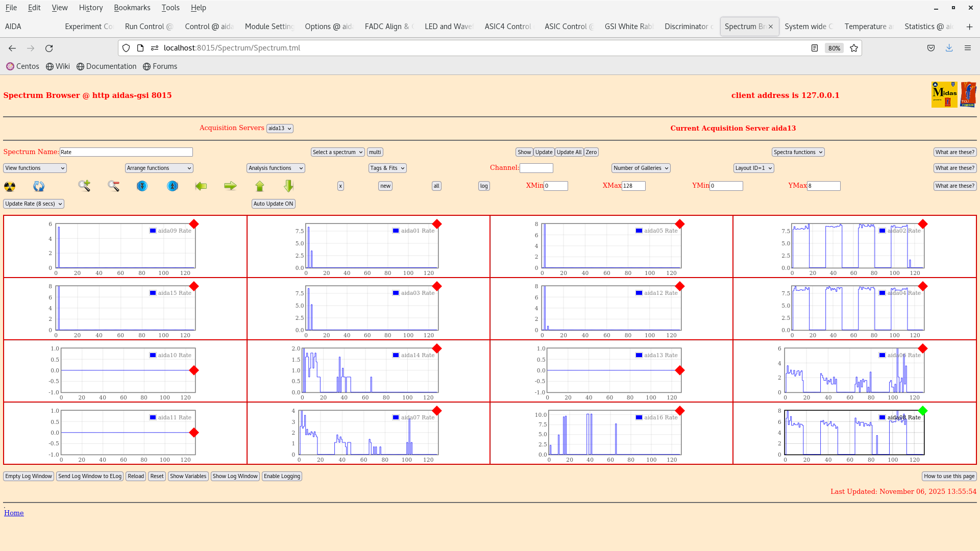Click the Home link at the bottom
This screenshot has width=980, height=551.
click(14, 513)
